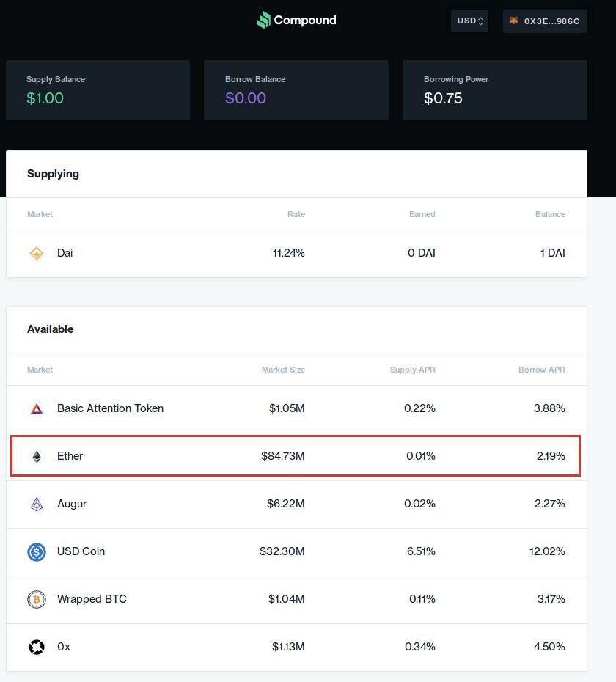Click Augur's 0.02% supply APR
616x682 pixels.
click(419, 504)
